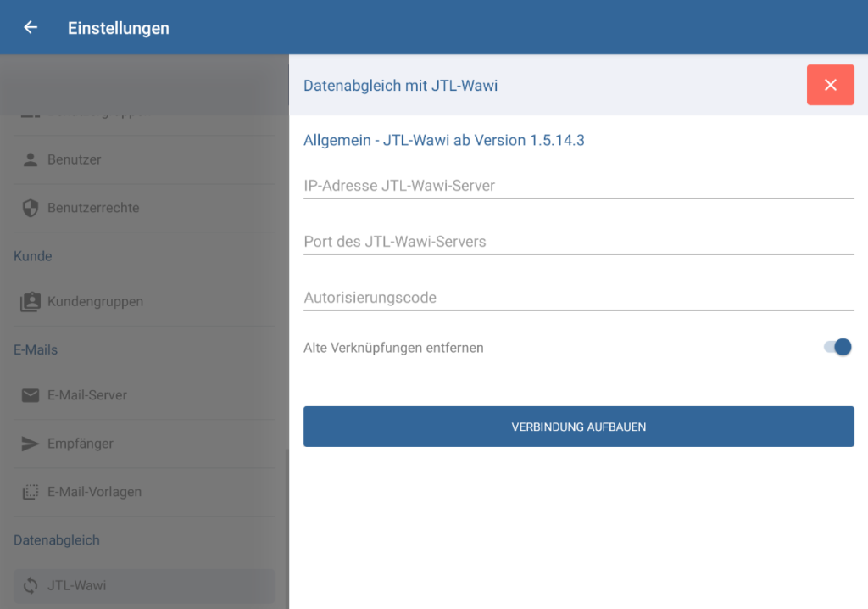Click the Empfänger send icon
Viewport: 868px width, 609px height.
[30, 444]
